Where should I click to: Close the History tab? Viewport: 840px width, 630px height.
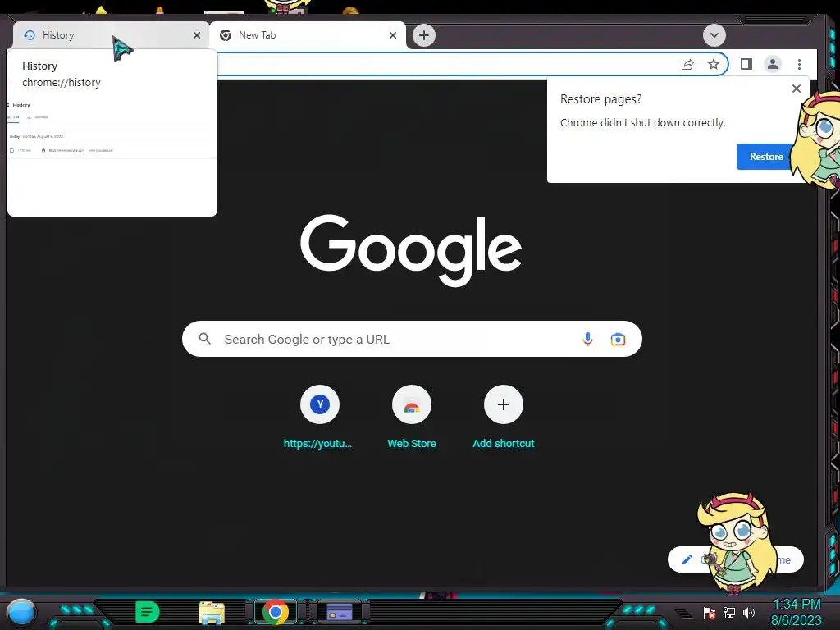pyautogui.click(x=197, y=35)
